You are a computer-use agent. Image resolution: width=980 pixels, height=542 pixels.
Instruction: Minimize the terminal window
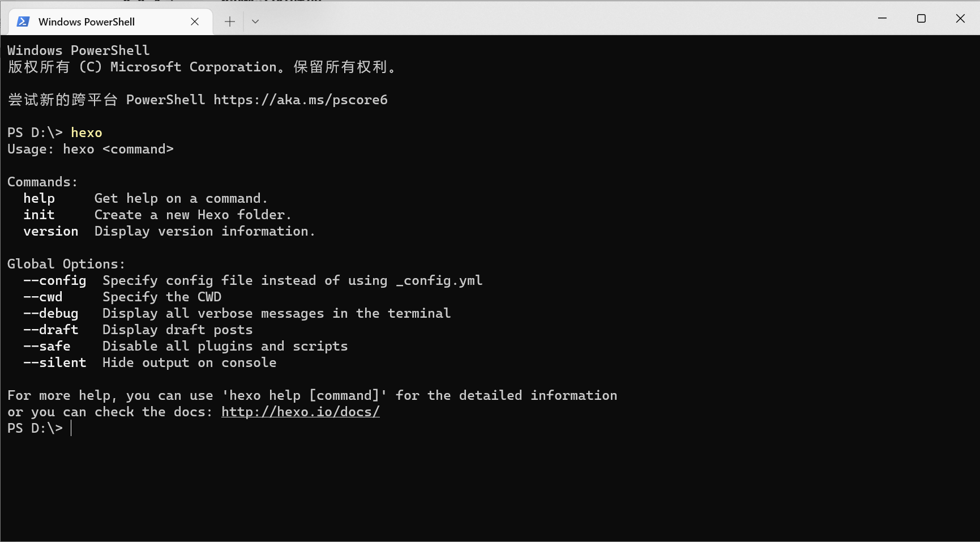[x=882, y=19]
